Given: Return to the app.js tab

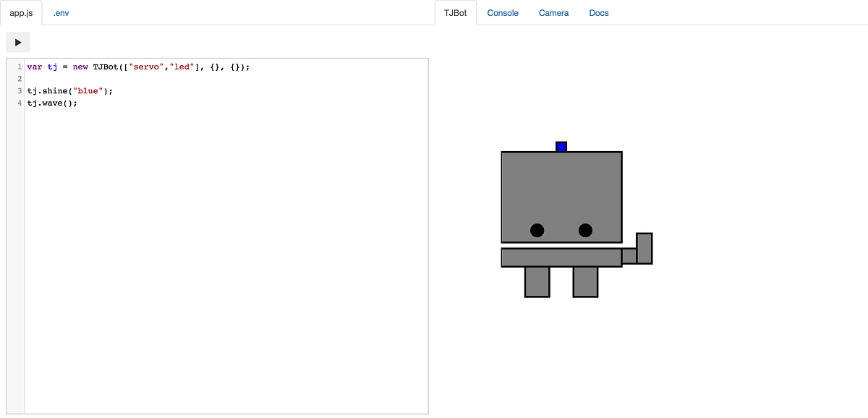Looking at the screenshot, I should point(21,12).
